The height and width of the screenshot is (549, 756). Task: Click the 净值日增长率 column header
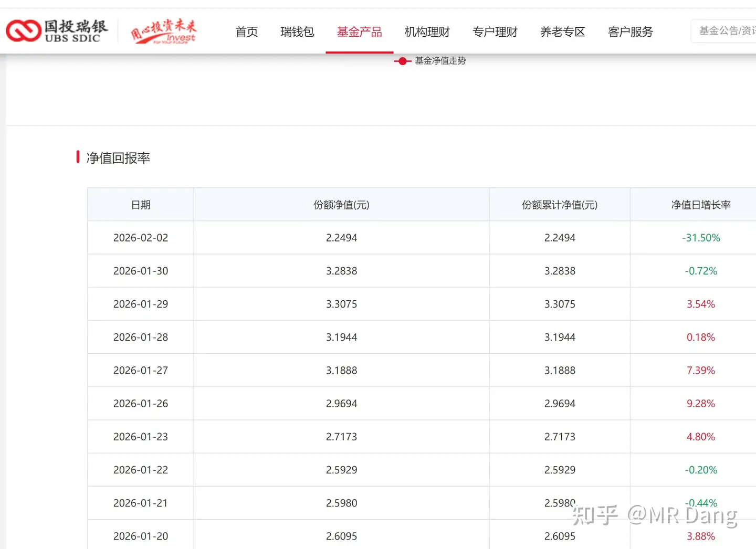(701, 205)
